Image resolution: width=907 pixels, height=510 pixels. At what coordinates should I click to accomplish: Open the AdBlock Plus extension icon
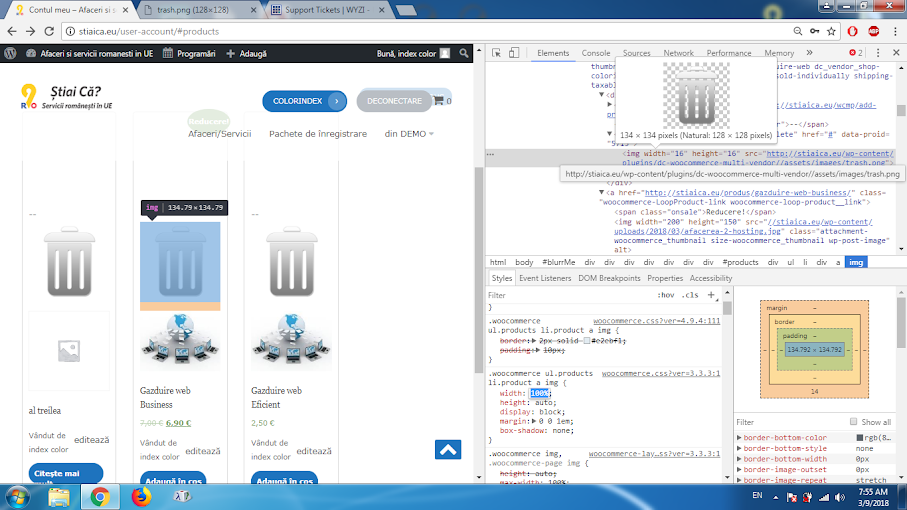[873, 31]
